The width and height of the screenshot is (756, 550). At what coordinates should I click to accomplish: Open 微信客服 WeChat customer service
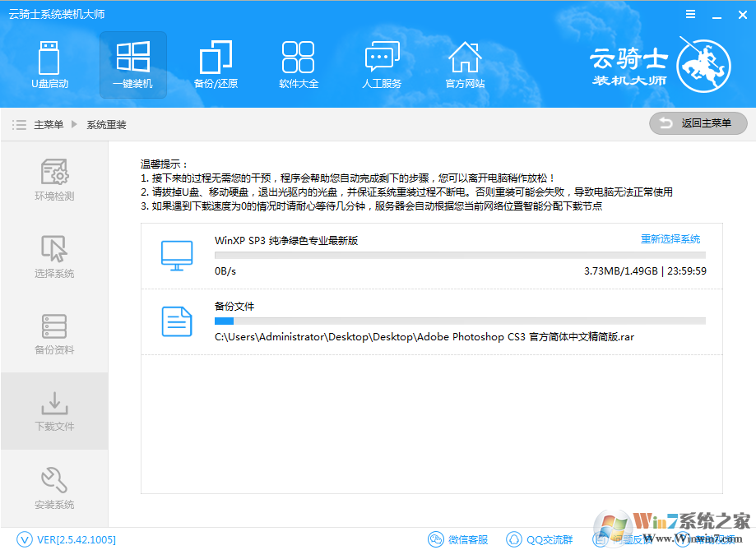coord(458,539)
